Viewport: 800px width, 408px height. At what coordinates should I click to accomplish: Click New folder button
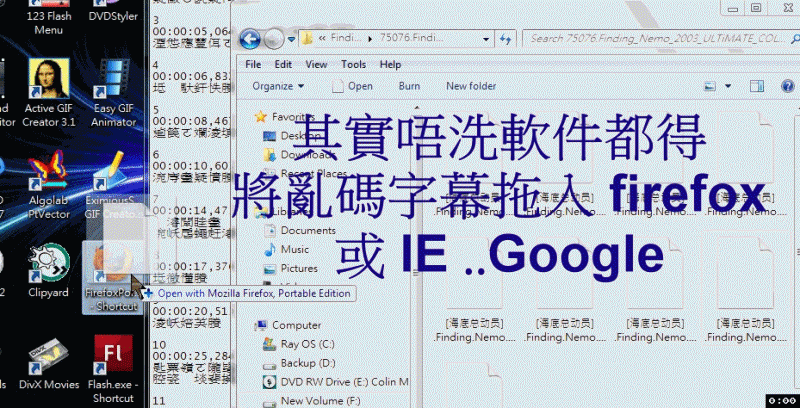point(471,86)
